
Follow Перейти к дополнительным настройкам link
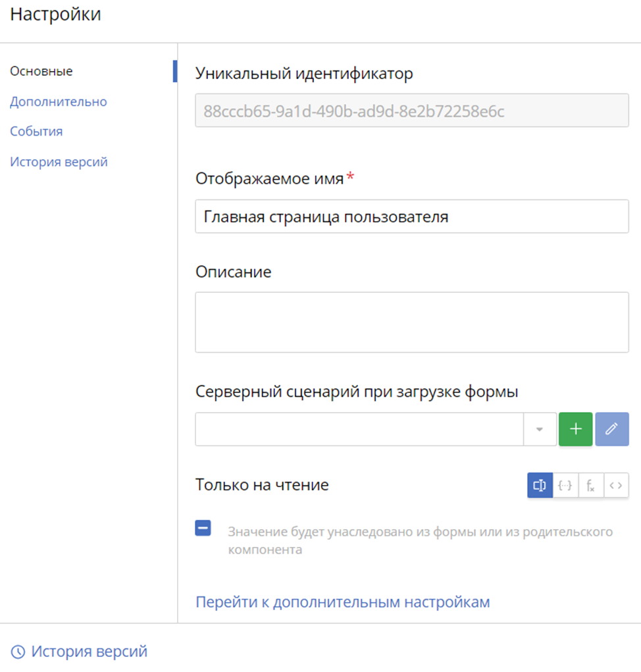(343, 602)
